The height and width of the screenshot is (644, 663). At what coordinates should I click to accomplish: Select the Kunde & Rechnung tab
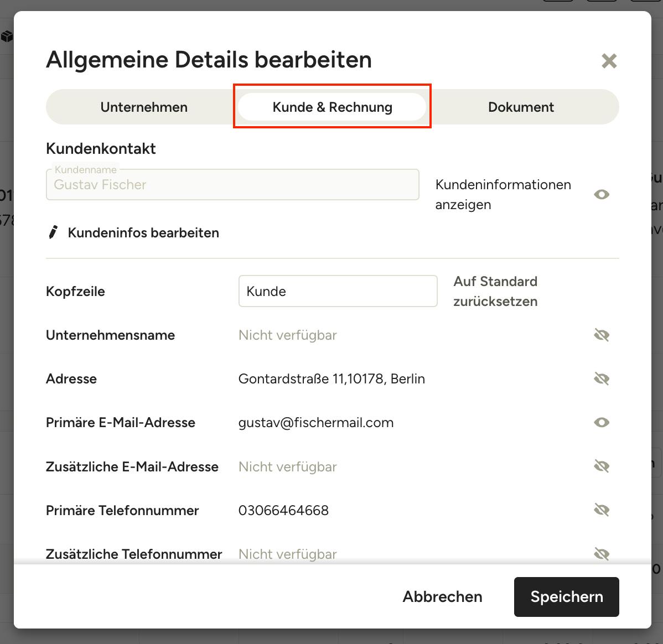point(333,107)
